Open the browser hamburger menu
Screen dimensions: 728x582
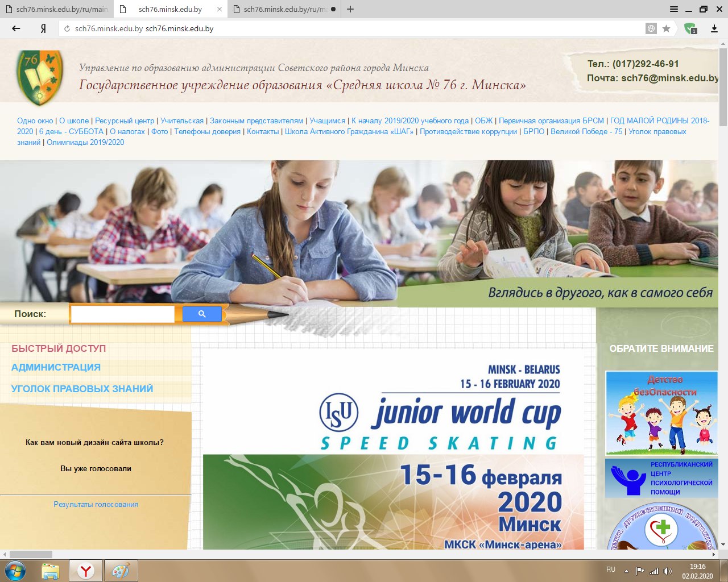pos(674,9)
